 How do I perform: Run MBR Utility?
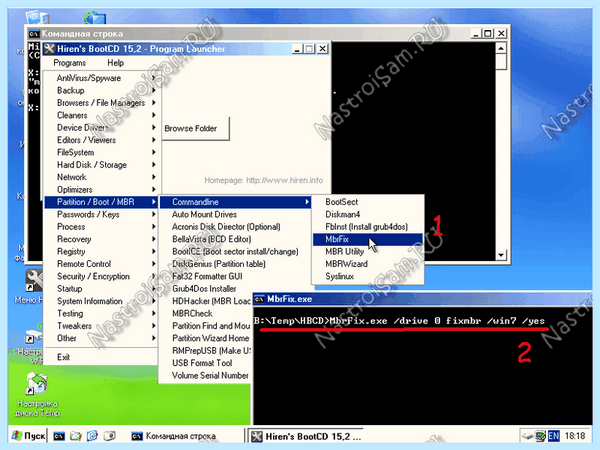368,251
